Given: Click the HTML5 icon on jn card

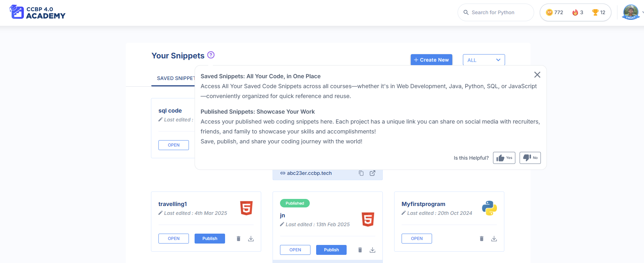Looking at the screenshot, I should tap(368, 219).
